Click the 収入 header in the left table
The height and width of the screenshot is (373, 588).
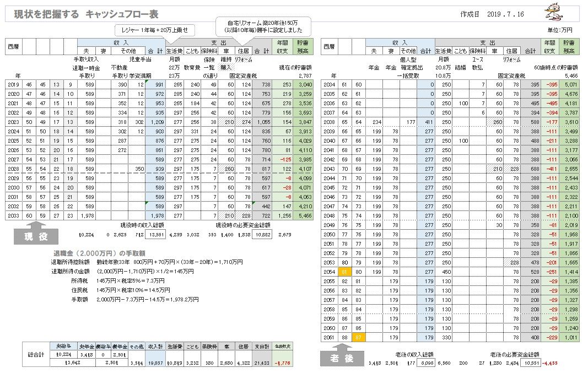pos(121,42)
